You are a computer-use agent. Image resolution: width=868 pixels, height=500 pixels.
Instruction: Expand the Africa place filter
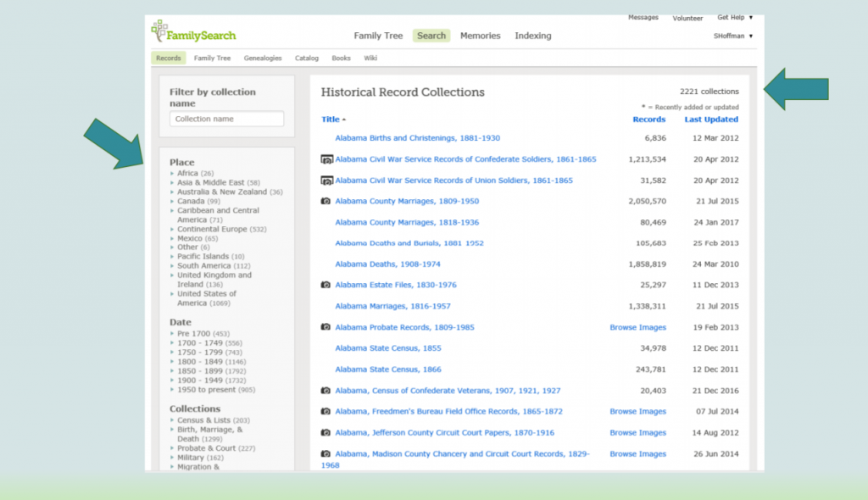(172, 174)
